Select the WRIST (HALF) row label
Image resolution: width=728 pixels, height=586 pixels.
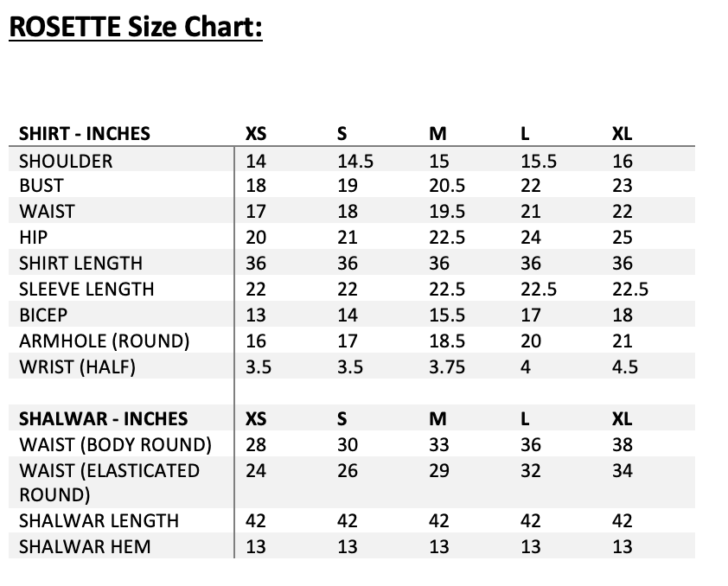(77, 366)
